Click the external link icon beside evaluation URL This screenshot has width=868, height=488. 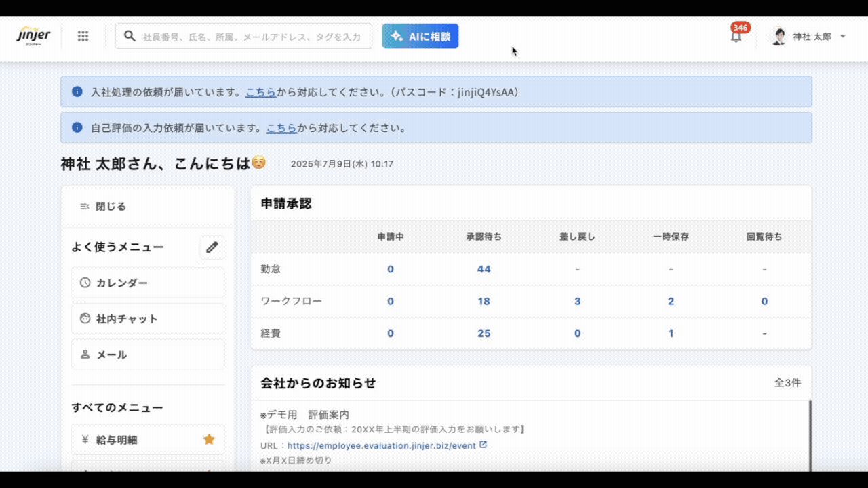(x=484, y=445)
